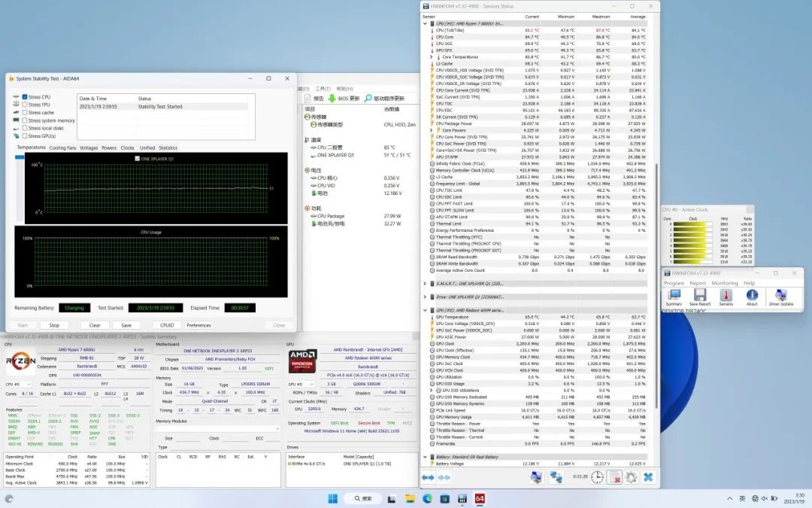Enable the Stress cache checkbox
812x508 pixels.
coord(24,112)
